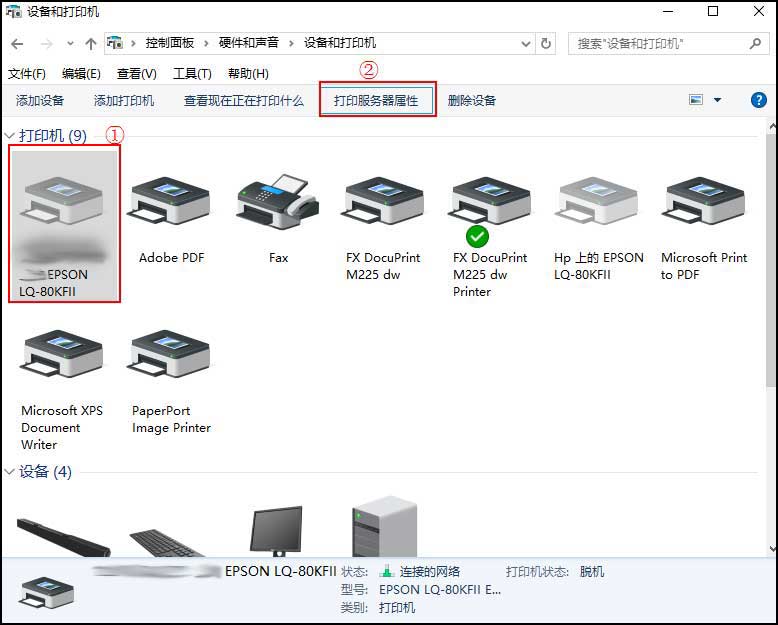Maximize the 设备和打印机 window

tap(713, 11)
